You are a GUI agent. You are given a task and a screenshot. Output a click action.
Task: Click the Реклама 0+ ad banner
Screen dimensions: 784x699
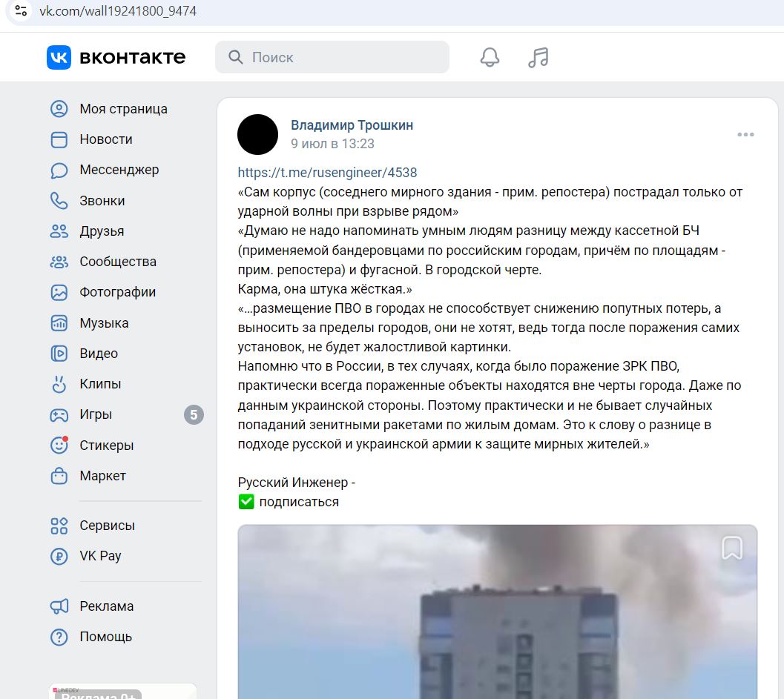pyautogui.click(x=122, y=692)
